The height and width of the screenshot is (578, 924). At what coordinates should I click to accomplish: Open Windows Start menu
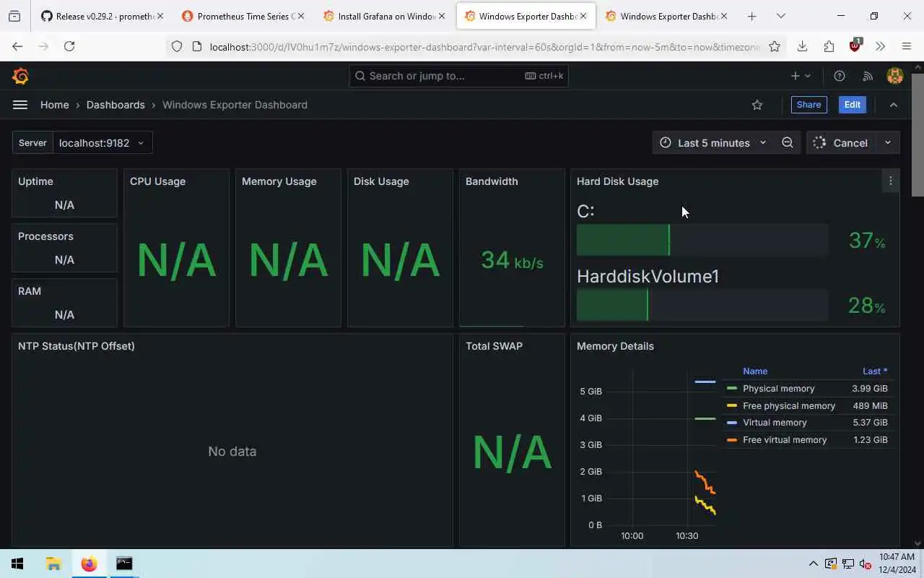(x=17, y=564)
